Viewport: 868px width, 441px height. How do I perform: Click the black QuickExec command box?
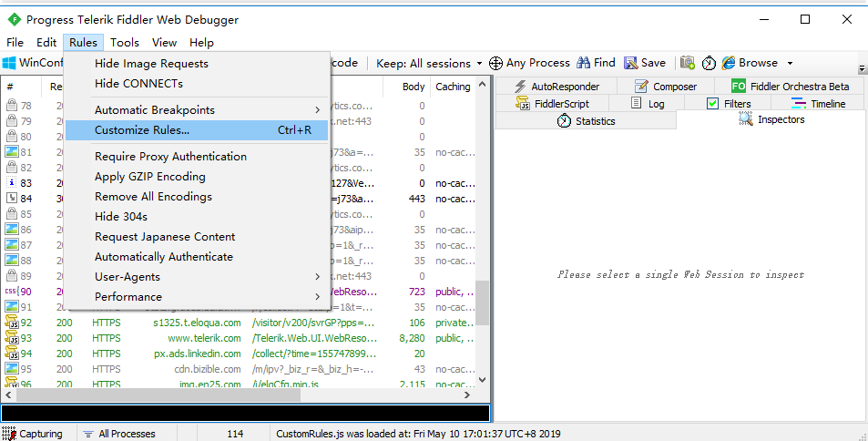pos(245,414)
